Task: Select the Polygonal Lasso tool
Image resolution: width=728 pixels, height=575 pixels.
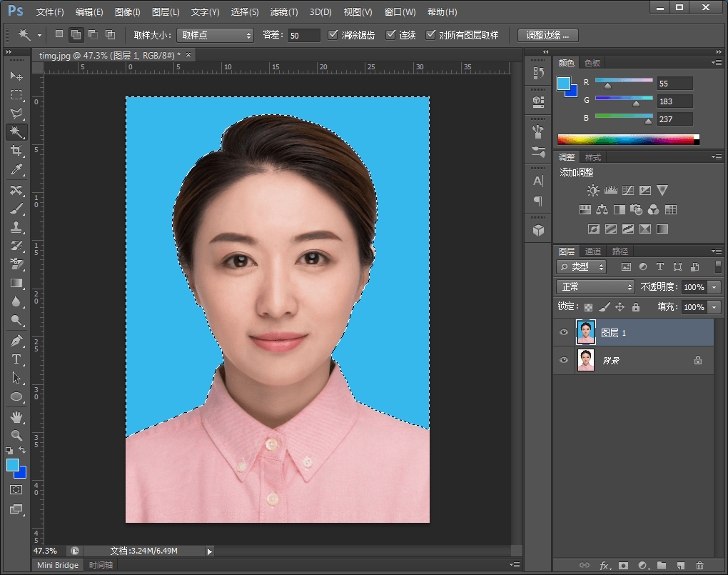Action: tap(16, 114)
